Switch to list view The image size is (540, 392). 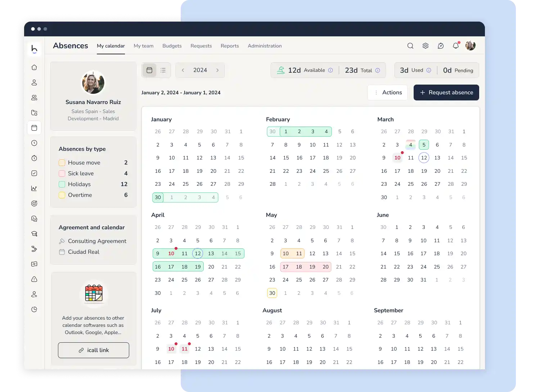coord(163,70)
